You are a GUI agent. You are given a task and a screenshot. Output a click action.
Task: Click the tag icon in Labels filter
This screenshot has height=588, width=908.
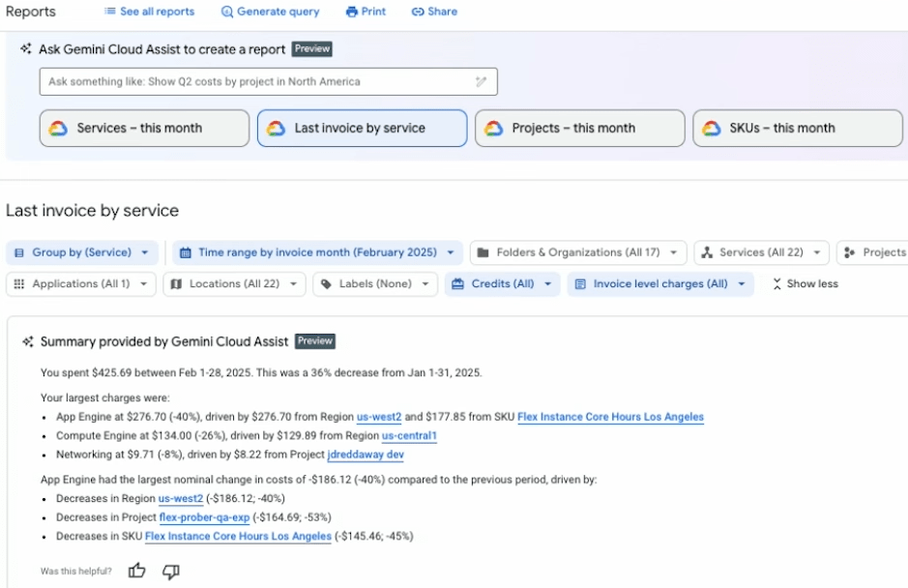coord(326,284)
